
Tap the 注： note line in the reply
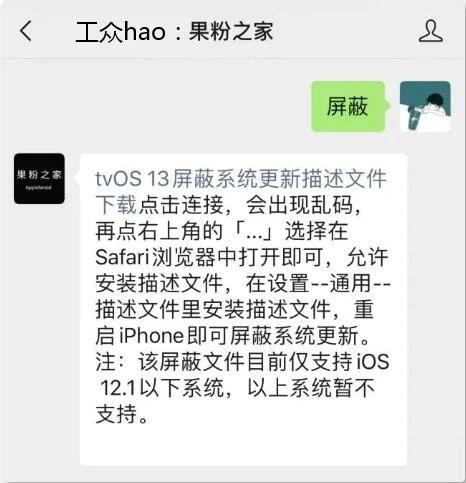coord(242,362)
